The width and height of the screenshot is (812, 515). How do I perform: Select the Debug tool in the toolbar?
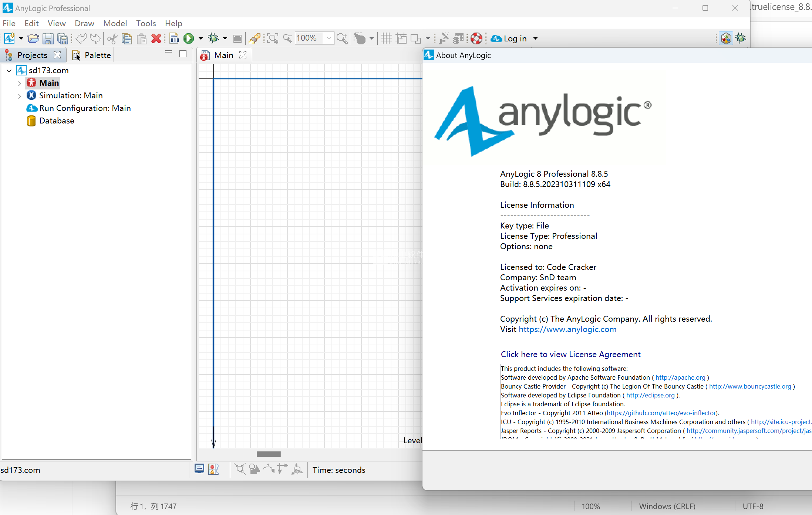[x=214, y=38]
